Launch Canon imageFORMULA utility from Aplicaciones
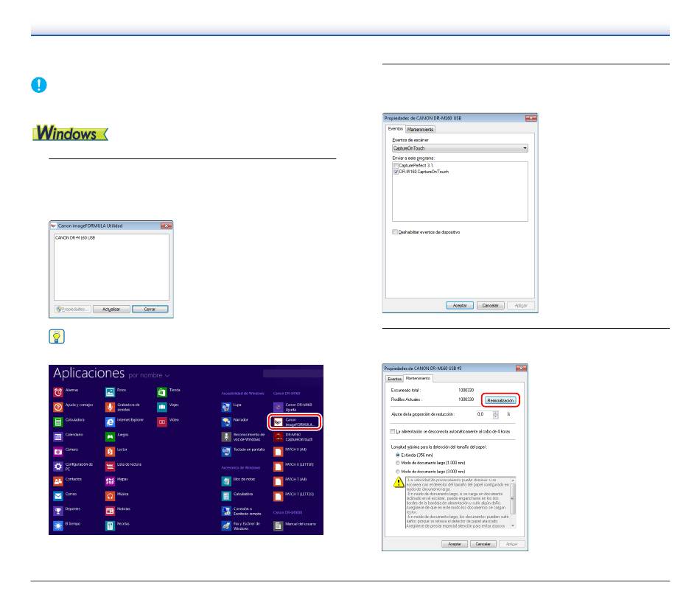Image resolution: width=700 pixels, height=594 pixels. pyautogui.click(x=294, y=422)
